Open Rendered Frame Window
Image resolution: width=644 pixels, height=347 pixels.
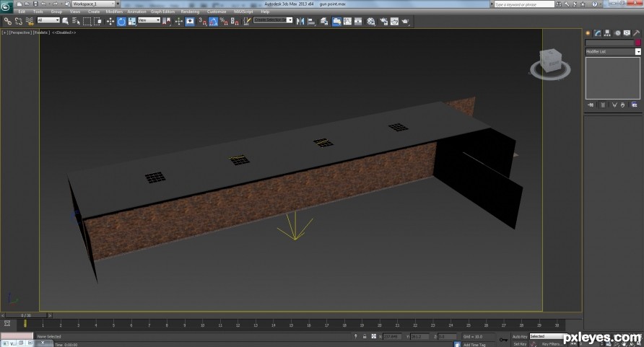click(394, 22)
